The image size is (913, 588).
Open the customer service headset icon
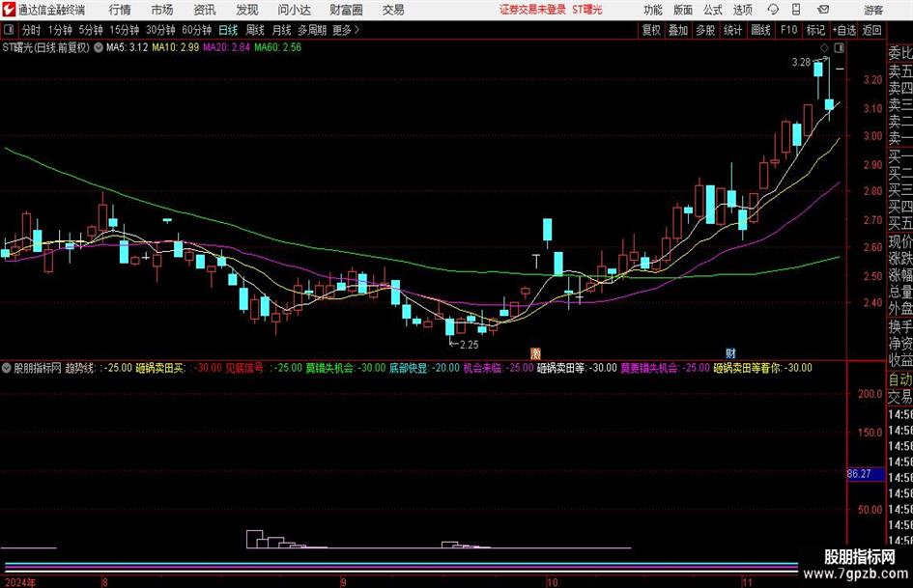coord(773,10)
